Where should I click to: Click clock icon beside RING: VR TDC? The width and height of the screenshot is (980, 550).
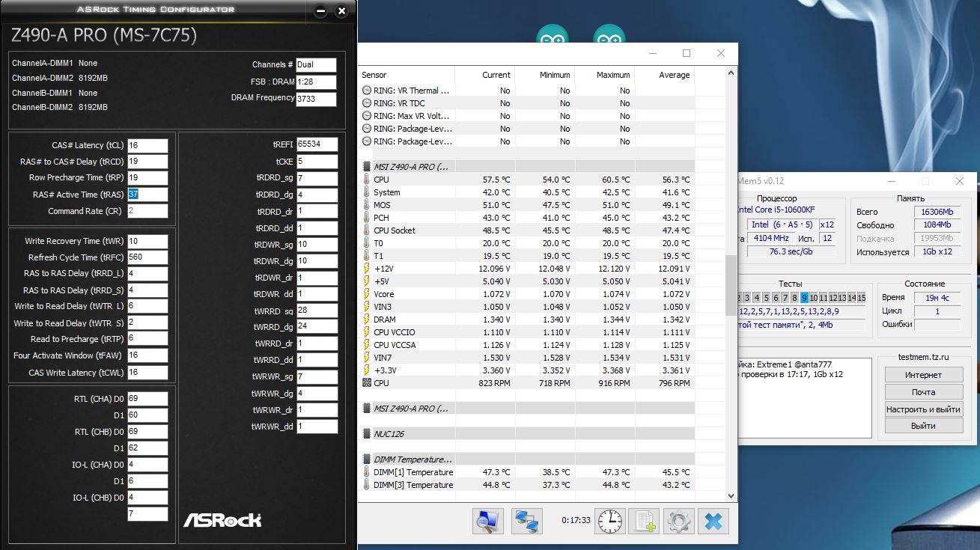367,103
